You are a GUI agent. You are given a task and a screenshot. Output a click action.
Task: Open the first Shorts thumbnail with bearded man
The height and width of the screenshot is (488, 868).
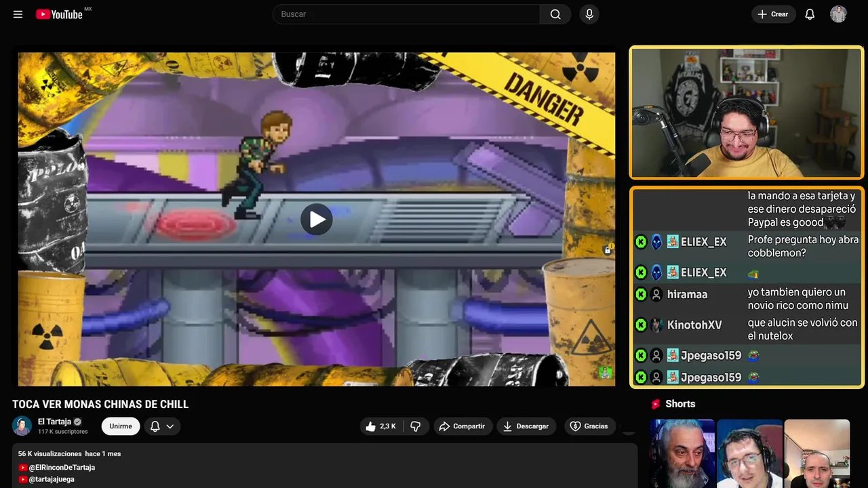[x=682, y=453]
